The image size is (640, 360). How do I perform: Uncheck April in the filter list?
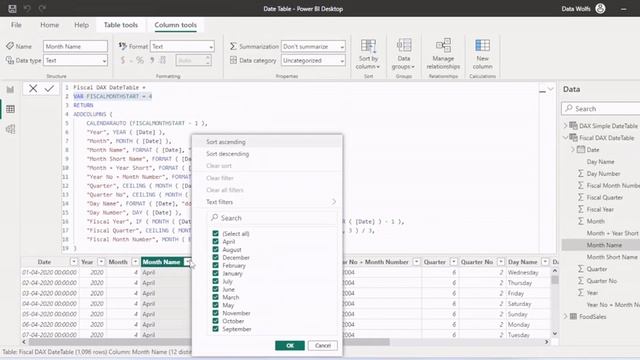[x=216, y=242]
